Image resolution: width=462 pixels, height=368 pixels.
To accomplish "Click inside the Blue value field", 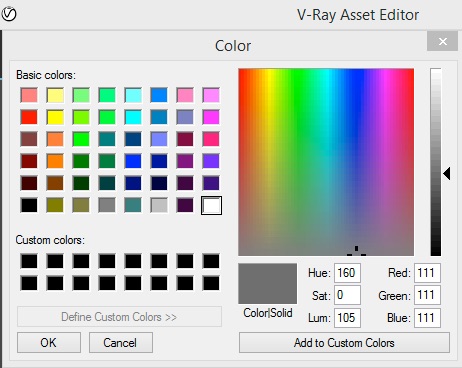I will (x=427, y=317).
